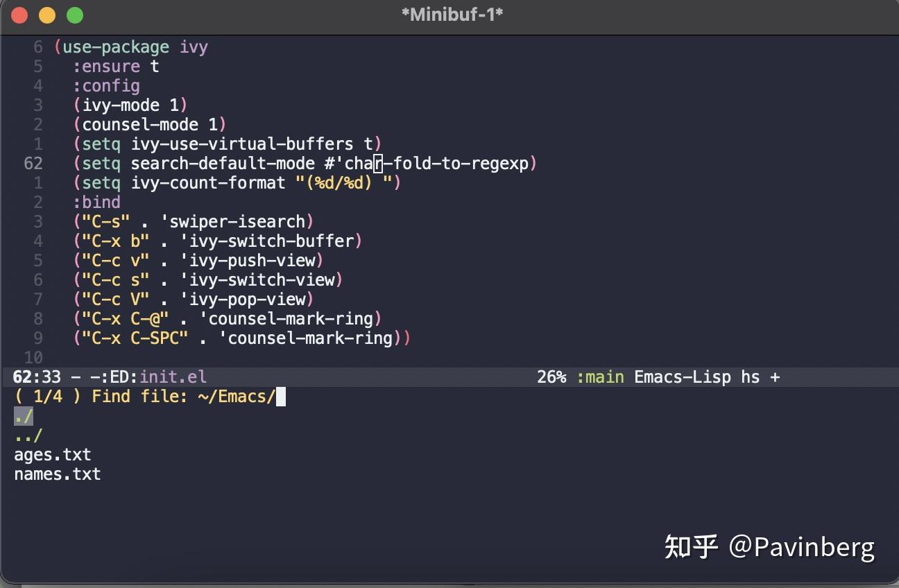
Task: Click the *Minibuf-1* window title
Action: pos(451,14)
